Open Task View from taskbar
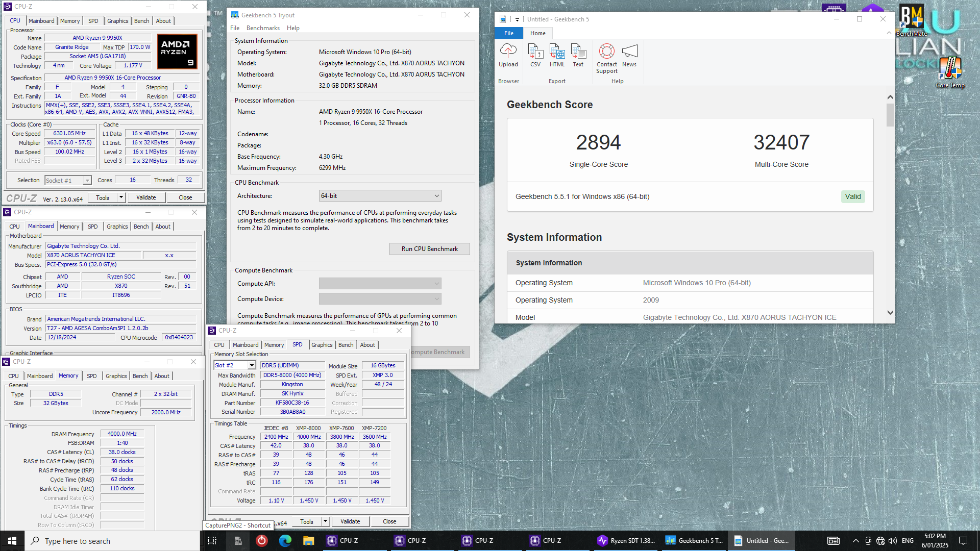Screen dimensions: 980x551 (212, 541)
